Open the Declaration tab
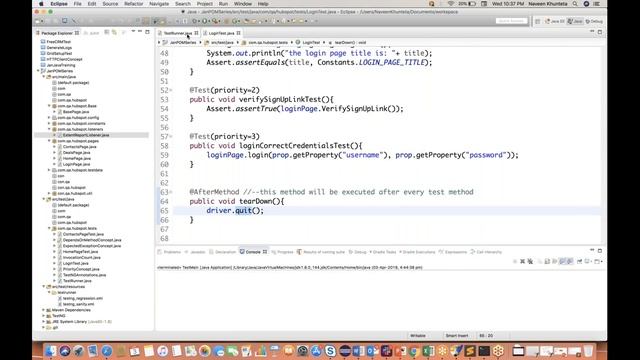This screenshot has height=360, width=640. coord(222,252)
